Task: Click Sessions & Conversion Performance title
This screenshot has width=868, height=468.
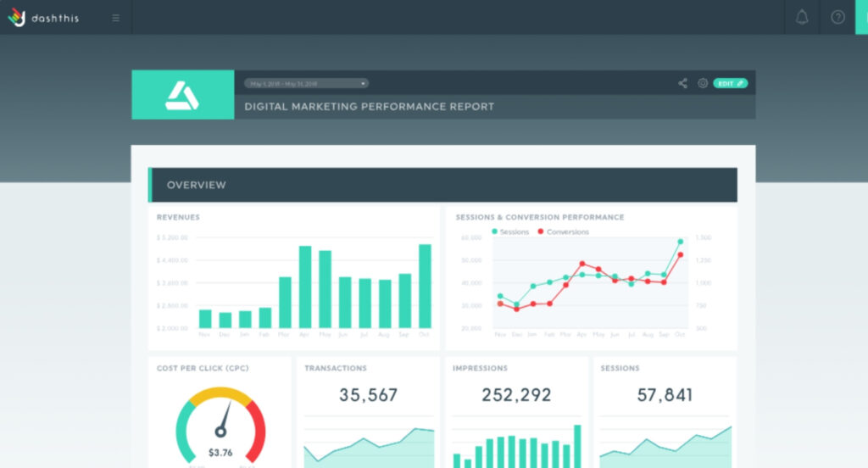Action: pyautogui.click(x=539, y=217)
